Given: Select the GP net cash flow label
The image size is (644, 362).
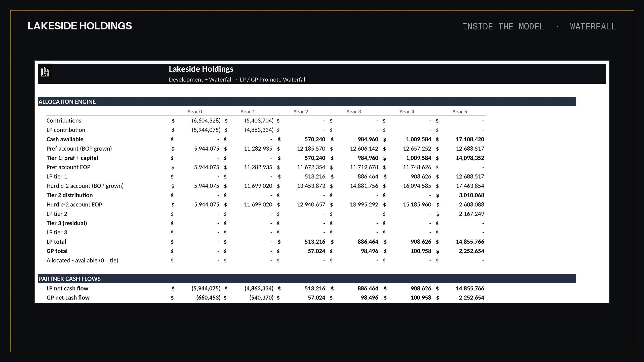Looking at the screenshot, I should point(68,297).
